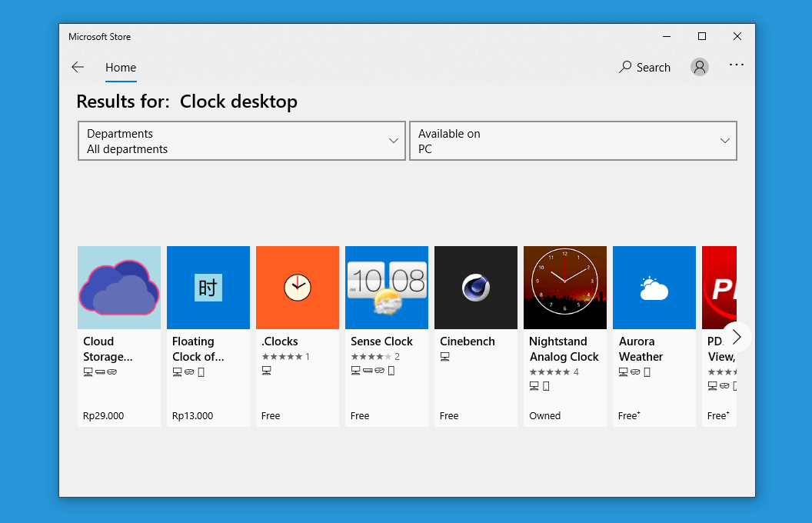Open the Nightstand Analog Clock thumbnail
The width and height of the screenshot is (812, 523).
pyautogui.click(x=565, y=288)
